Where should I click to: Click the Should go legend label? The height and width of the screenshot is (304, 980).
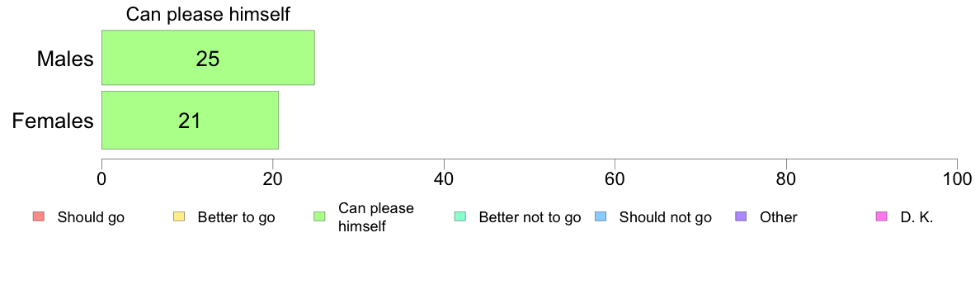[x=92, y=218]
